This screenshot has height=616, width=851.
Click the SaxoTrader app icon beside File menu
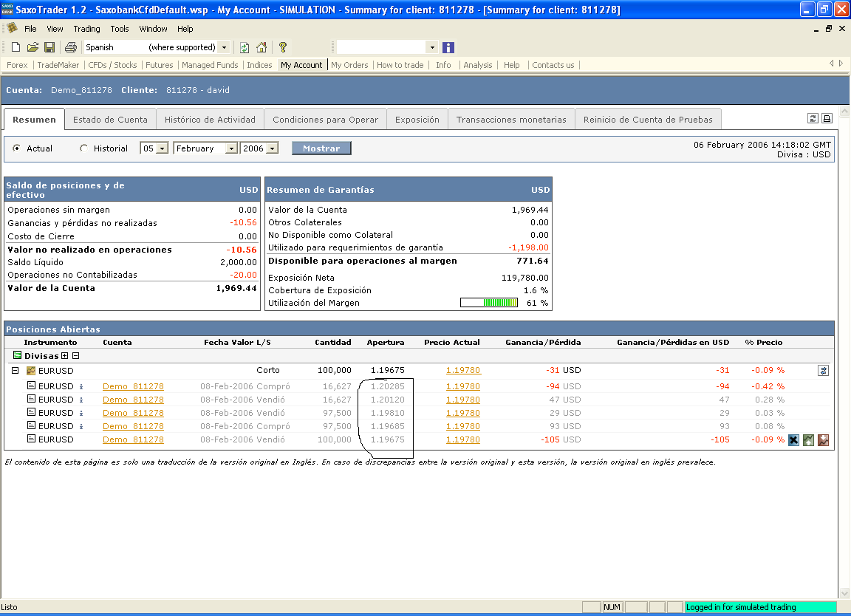coord(12,28)
